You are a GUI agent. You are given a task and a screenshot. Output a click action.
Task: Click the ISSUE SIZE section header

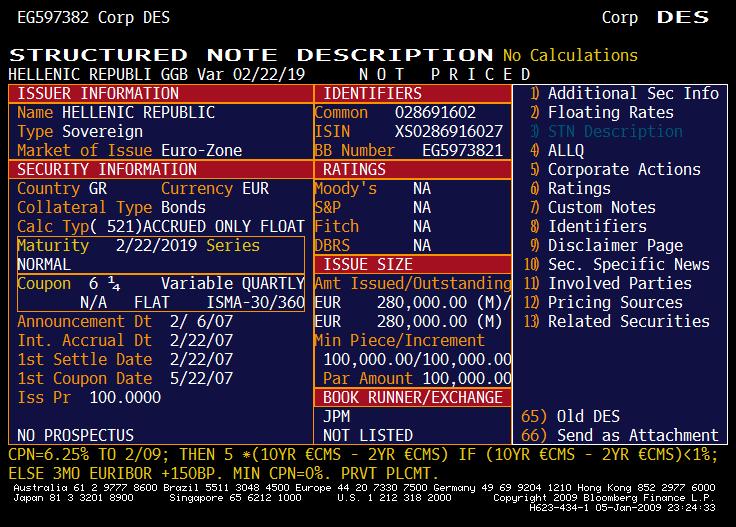(413, 265)
